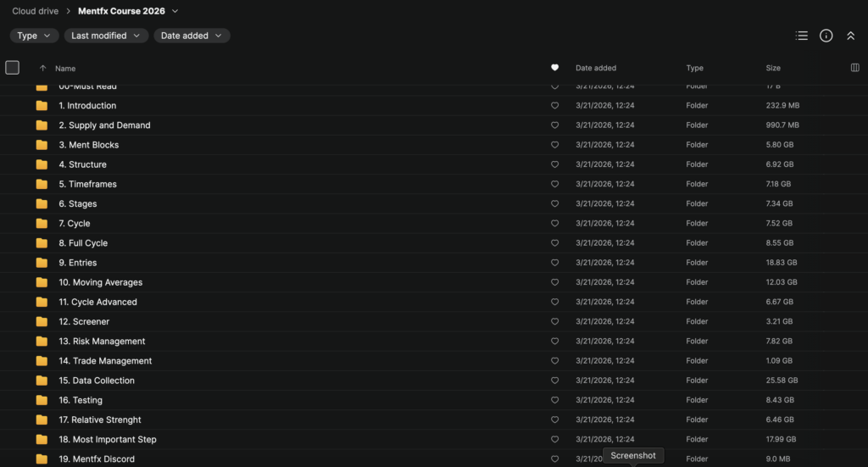Click the folder icon for 9. Entries

42,263
